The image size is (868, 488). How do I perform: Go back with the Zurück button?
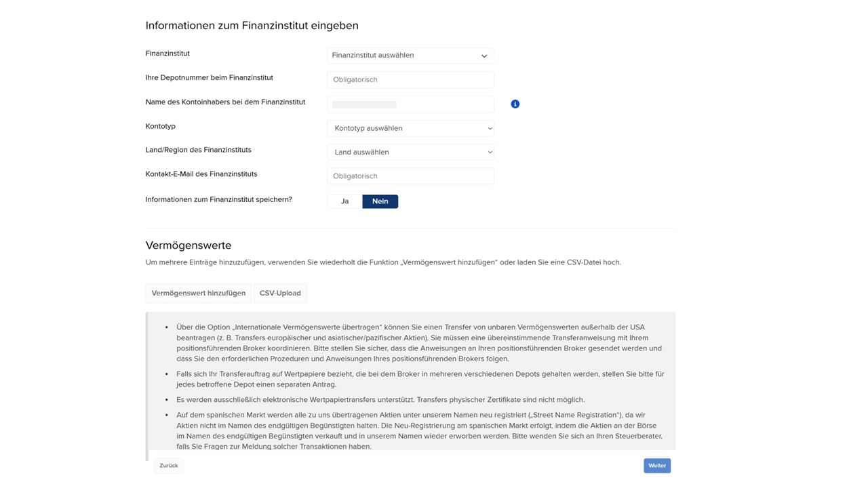(168, 466)
